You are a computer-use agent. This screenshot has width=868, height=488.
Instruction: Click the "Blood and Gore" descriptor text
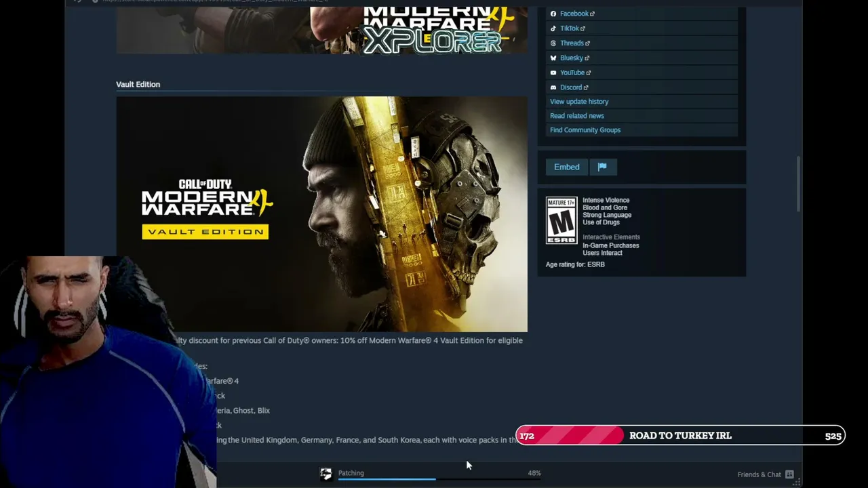[605, 208]
